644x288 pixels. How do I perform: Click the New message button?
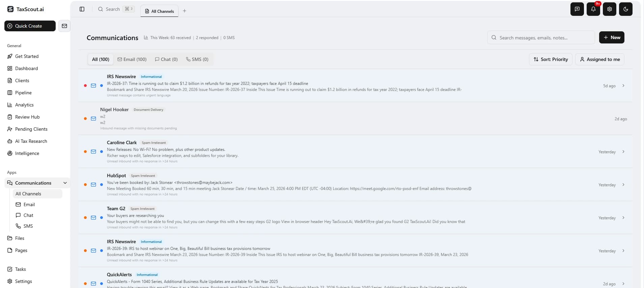pos(612,37)
